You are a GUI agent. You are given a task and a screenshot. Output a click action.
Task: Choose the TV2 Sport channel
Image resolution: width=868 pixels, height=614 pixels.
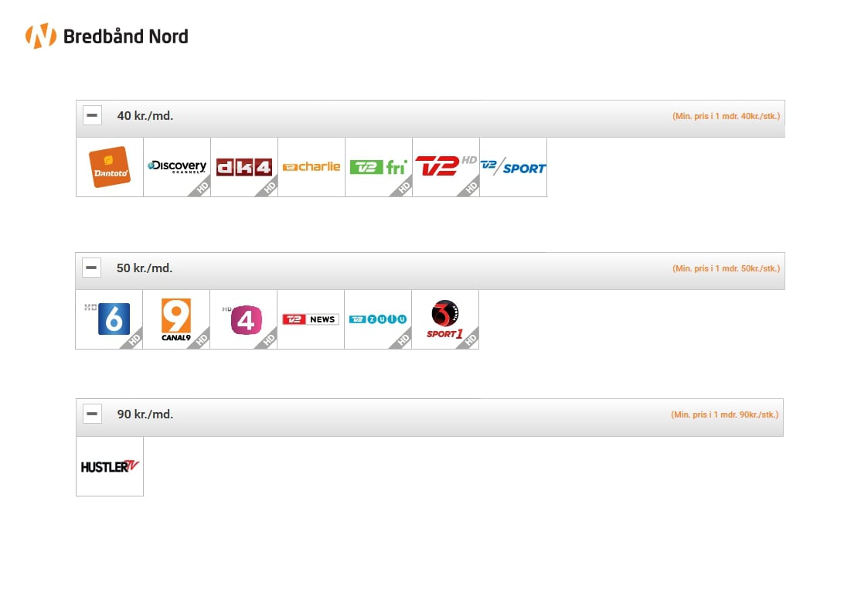click(x=513, y=167)
